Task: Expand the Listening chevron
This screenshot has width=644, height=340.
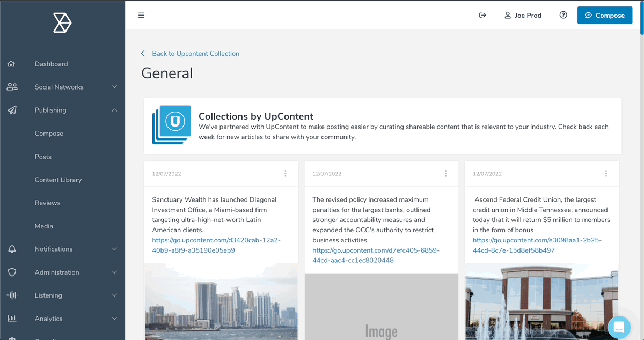Action: point(115,295)
